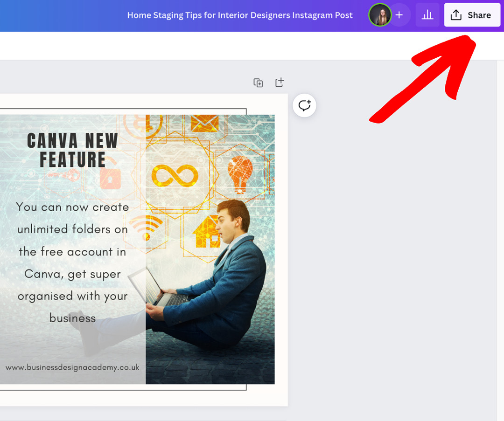The width and height of the screenshot is (504, 421).
Task: Click the orange house graphic
Action: 206,232
